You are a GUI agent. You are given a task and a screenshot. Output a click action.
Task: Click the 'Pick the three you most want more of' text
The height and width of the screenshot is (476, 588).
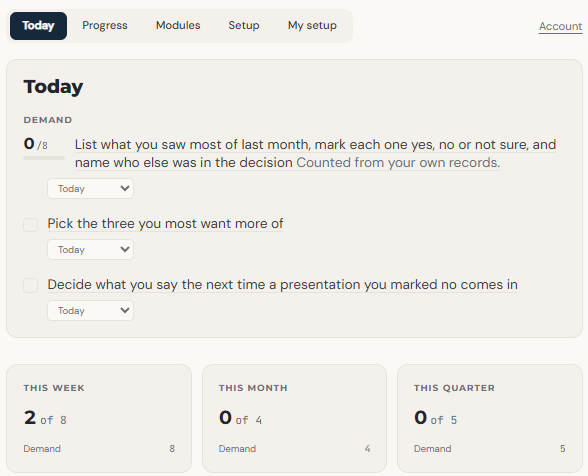pos(165,224)
